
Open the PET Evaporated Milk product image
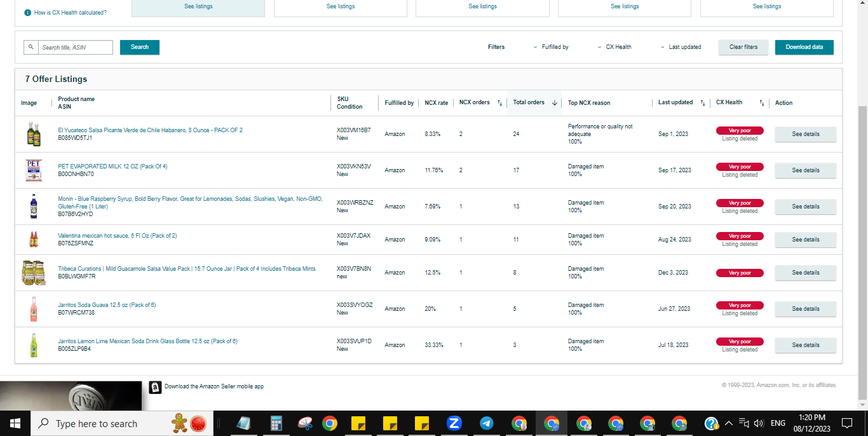[x=33, y=170]
